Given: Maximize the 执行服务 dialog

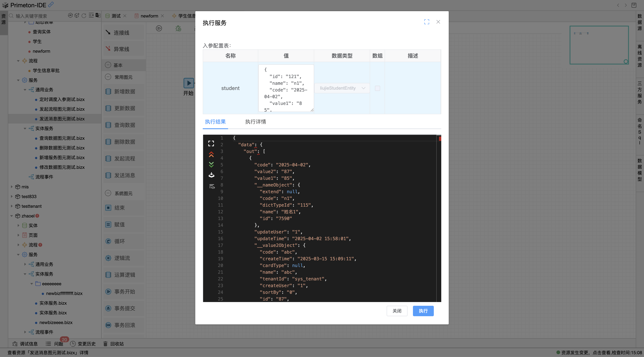Looking at the screenshot, I should point(427,22).
